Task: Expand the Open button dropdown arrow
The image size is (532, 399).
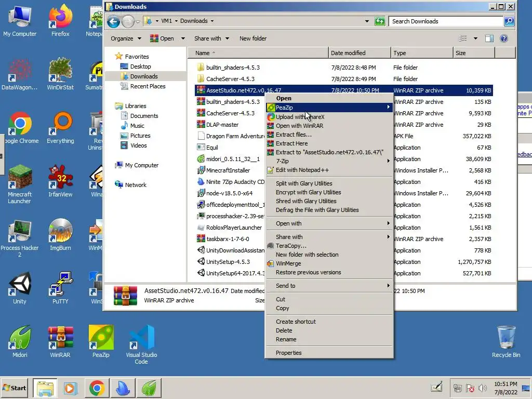Action: pos(183,38)
